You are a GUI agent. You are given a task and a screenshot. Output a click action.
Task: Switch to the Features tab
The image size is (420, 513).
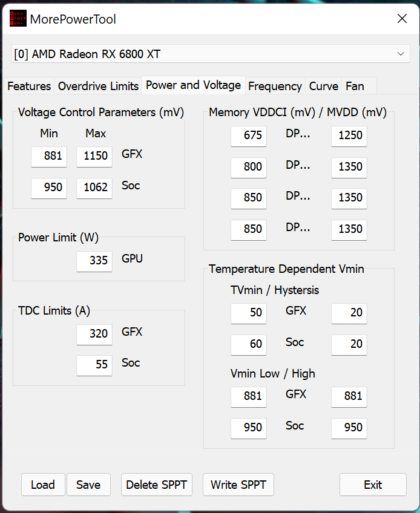pos(29,86)
